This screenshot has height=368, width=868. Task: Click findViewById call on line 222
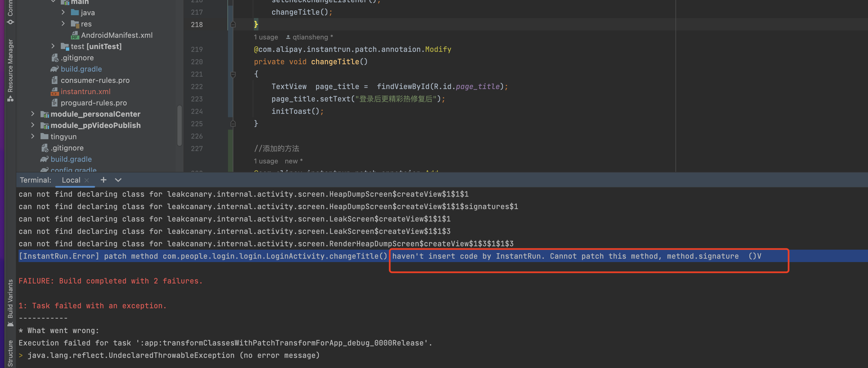(403, 86)
